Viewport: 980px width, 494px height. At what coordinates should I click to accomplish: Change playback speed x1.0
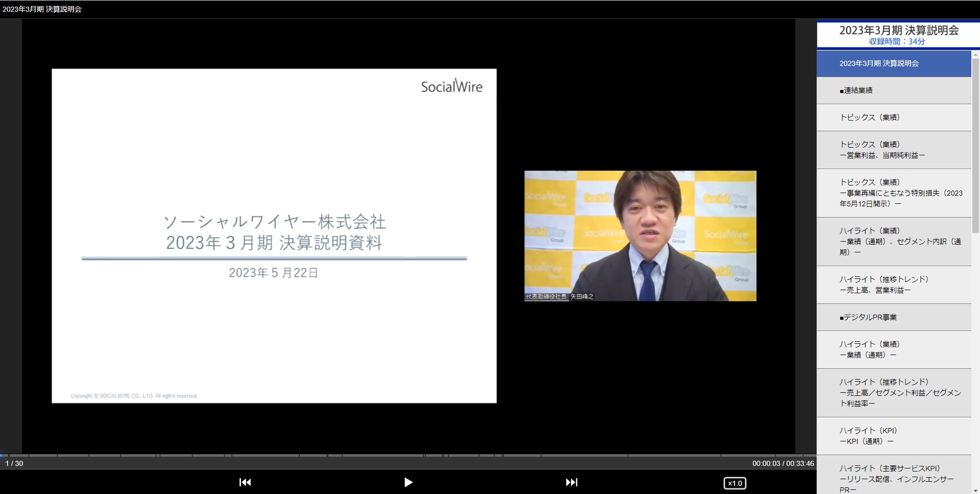pyautogui.click(x=735, y=483)
